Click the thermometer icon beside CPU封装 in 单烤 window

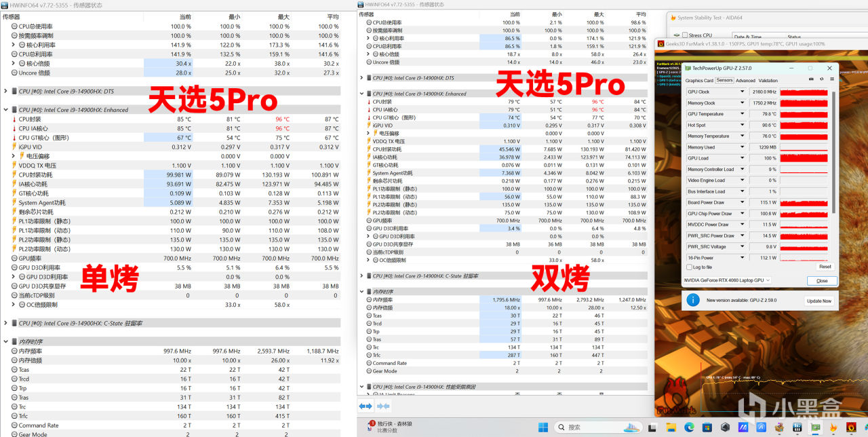pos(14,119)
